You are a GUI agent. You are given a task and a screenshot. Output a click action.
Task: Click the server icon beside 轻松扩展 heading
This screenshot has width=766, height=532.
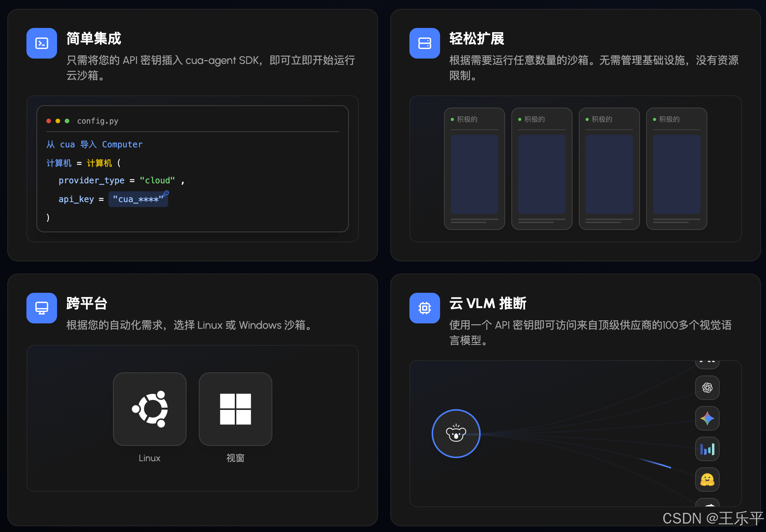[424, 43]
